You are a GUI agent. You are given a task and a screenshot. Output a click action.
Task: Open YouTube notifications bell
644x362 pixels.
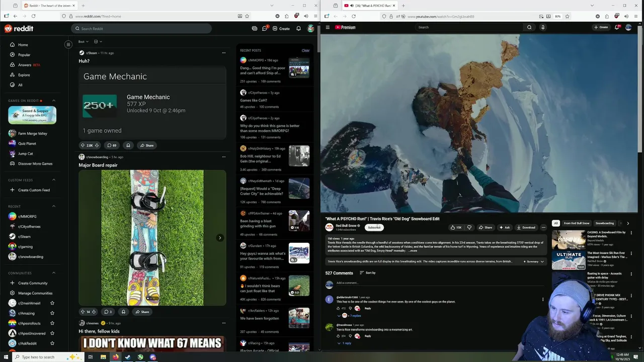tap(617, 27)
